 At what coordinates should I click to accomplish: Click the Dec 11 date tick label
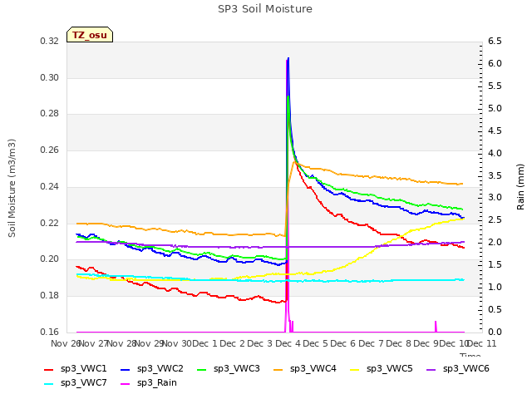[482, 344]
